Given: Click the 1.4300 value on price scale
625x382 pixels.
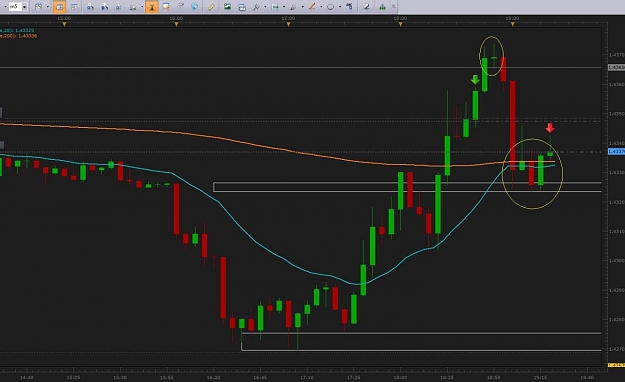Looking at the screenshot, I should (x=617, y=261).
